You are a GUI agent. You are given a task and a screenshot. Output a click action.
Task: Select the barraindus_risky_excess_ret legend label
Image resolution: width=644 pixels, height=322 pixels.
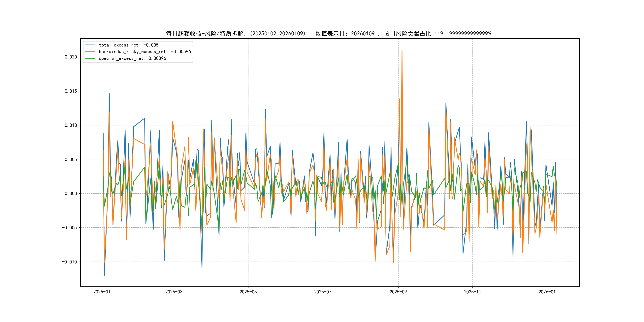point(145,52)
